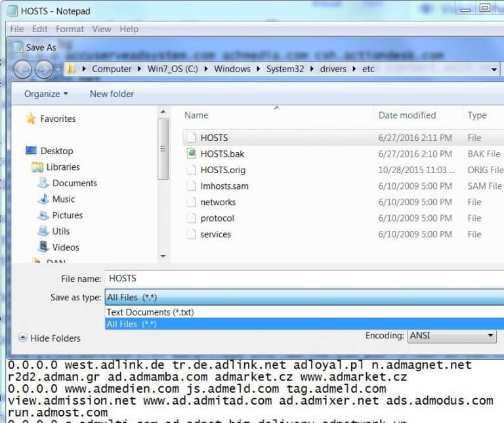Click the Notepad title bar icon
The image size is (504, 423).
tap(12, 11)
